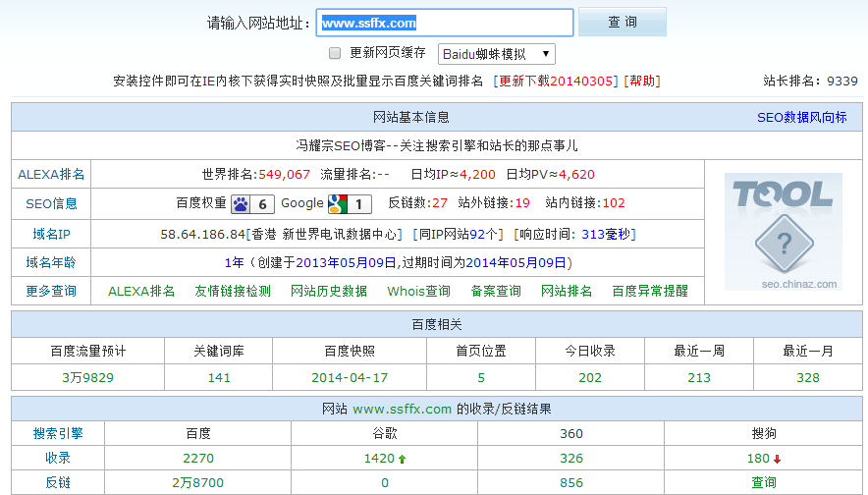Click 360 backlinks value 856

click(570, 482)
